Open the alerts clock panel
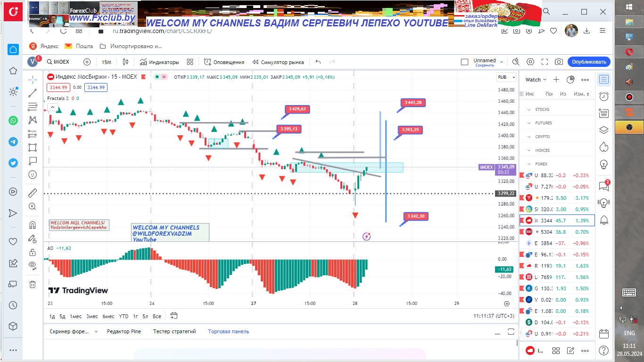644x362 pixels. point(604,97)
